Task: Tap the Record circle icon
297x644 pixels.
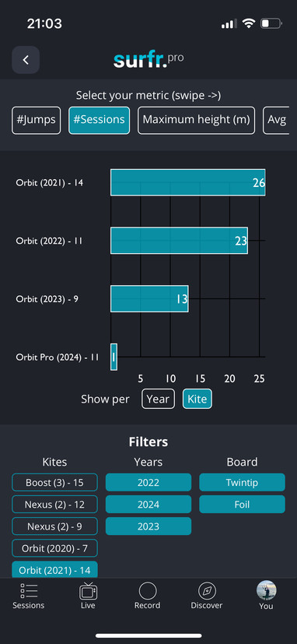Action: coord(148,591)
